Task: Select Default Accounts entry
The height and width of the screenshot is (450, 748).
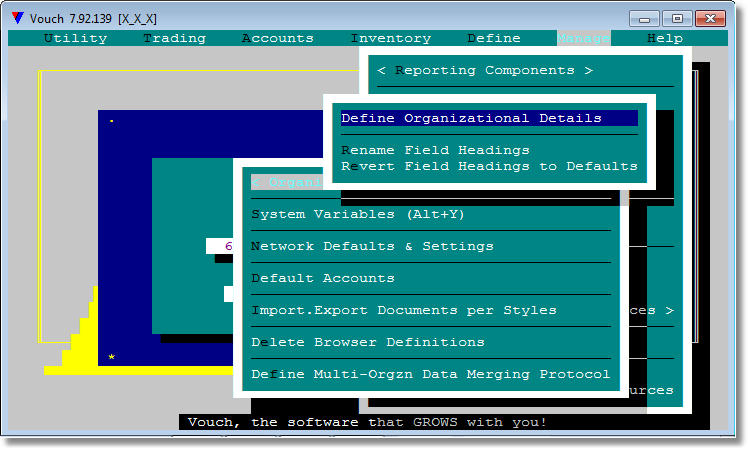Action: tap(323, 278)
